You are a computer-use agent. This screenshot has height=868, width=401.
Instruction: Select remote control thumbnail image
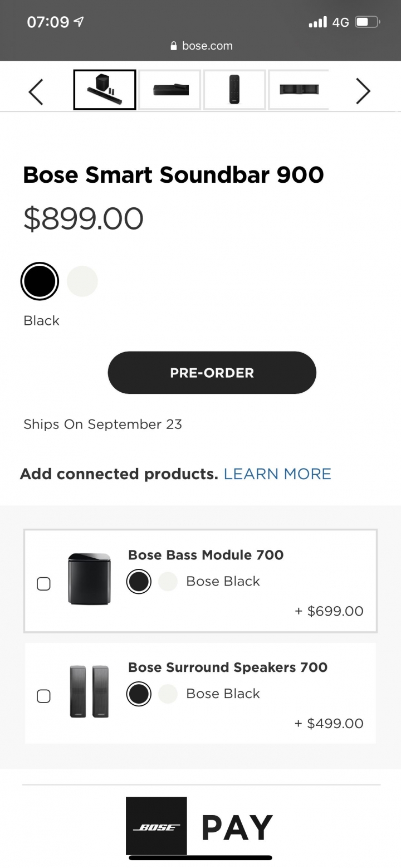coord(234,90)
